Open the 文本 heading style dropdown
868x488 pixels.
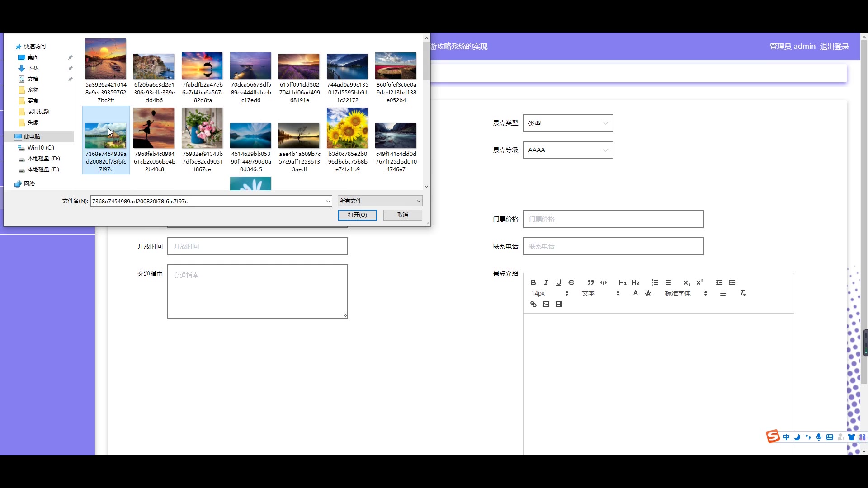coord(600,293)
